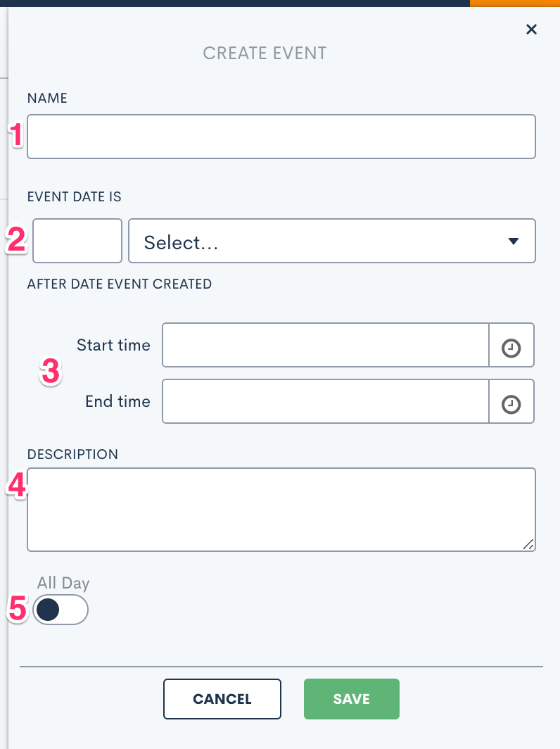Click into the End time input
The width and height of the screenshot is (560, 749).
point(326,401)
